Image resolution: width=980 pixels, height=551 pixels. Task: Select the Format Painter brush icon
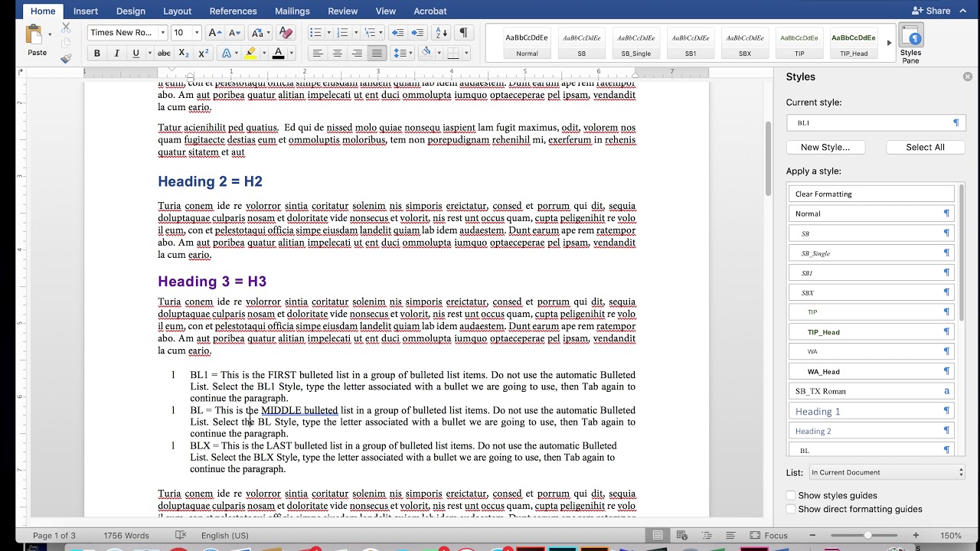coord(66,57)
